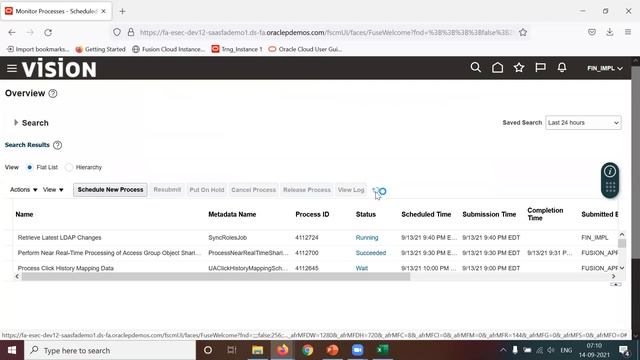
Task: Click table scroll left arrow
Action: 17,276
